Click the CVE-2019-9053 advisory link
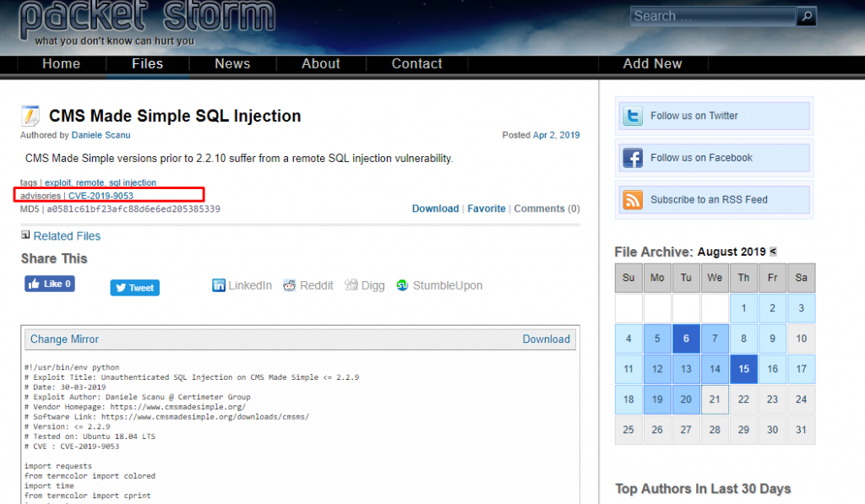This screenshot has width=865, height=504. pyautogui.click(x=101, y=196)
